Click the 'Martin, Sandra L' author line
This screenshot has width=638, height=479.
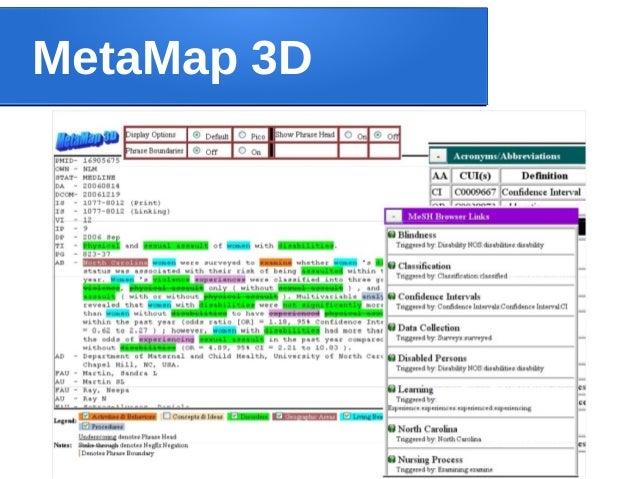(106, 373)
